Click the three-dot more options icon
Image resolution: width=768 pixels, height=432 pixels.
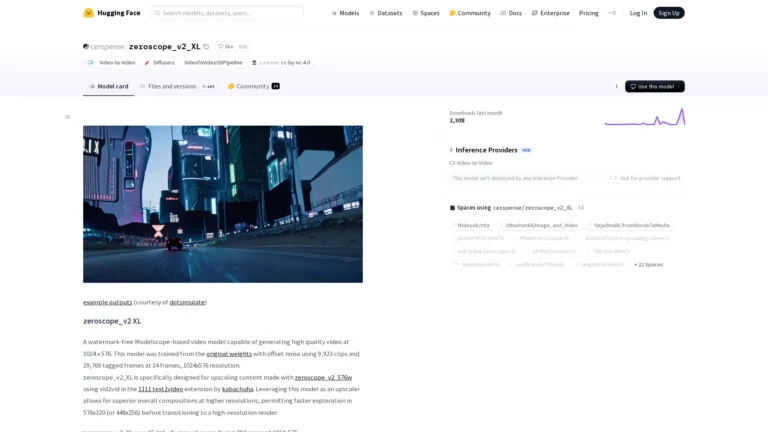tap(616, 87)
